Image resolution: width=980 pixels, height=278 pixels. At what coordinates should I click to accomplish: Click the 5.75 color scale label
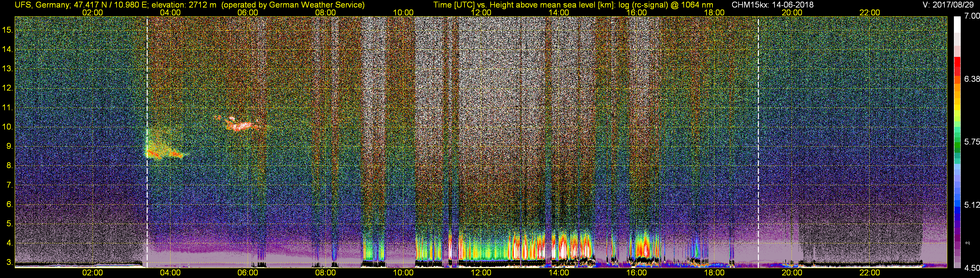pyautogui.click(x=971, y=142)
